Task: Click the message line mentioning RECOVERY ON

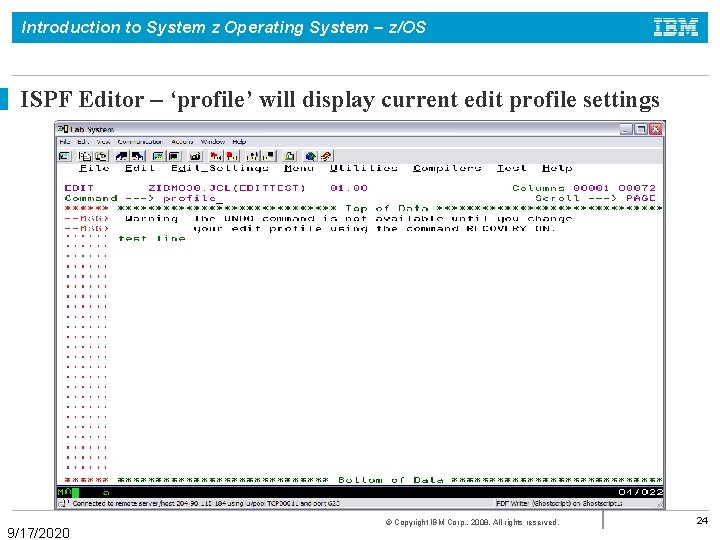Action: pyautogui.click(x=374, y=229)
